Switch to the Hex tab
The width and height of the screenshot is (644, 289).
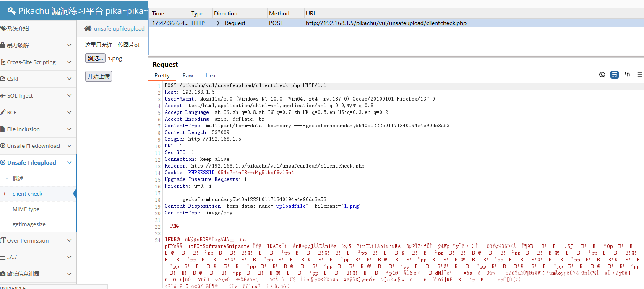(x=211, y=75)
